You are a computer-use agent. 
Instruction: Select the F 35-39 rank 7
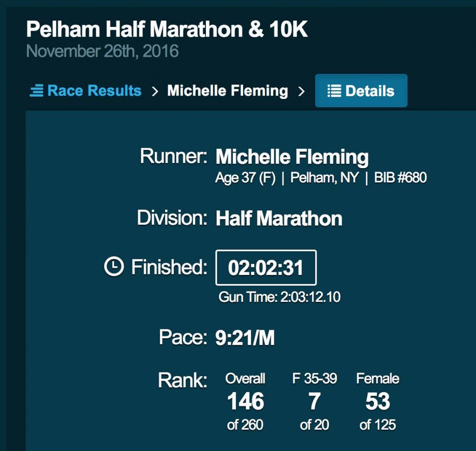[x=315, y=402]
